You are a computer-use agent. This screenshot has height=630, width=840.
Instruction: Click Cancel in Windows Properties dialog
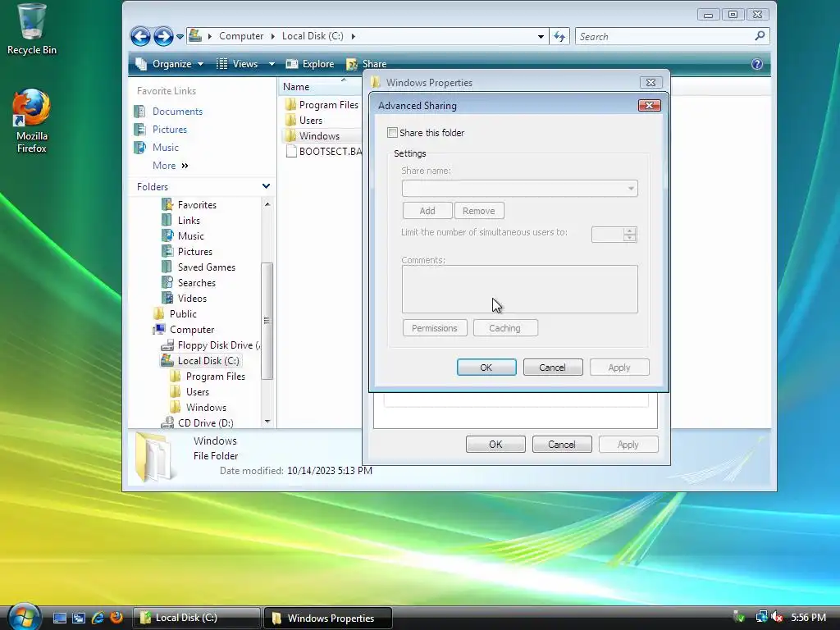pos(562,444)
